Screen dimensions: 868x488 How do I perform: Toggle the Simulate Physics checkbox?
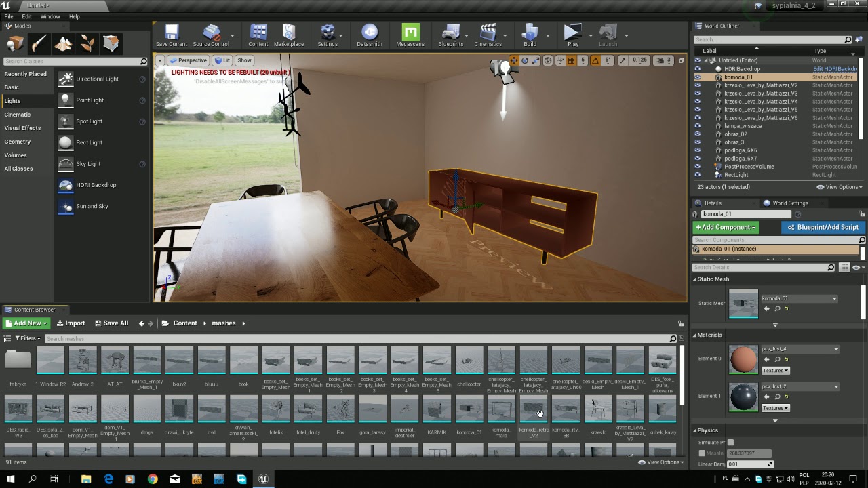pyautogui.click(x=730, y=443)
